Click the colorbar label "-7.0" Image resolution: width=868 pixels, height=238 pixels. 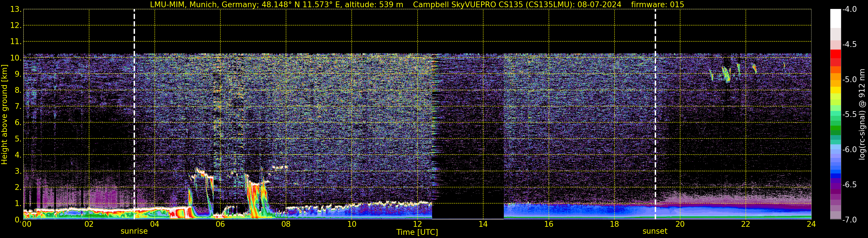[x=849, y=220]
